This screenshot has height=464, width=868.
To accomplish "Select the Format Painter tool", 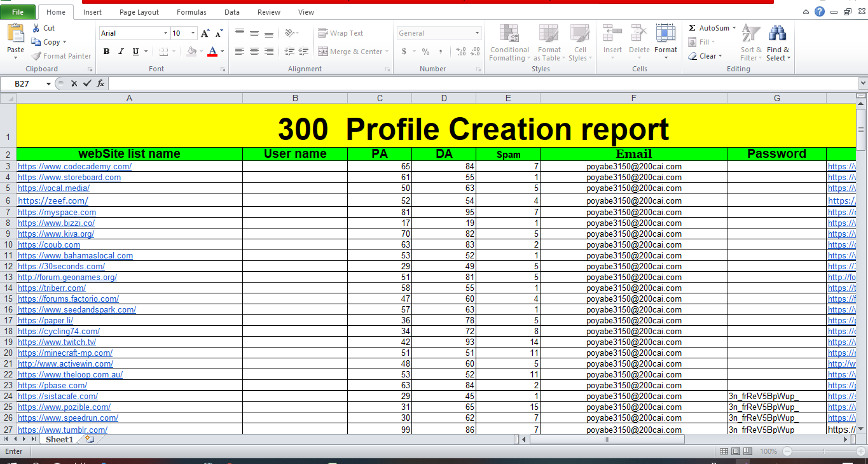I will [61, 56].
